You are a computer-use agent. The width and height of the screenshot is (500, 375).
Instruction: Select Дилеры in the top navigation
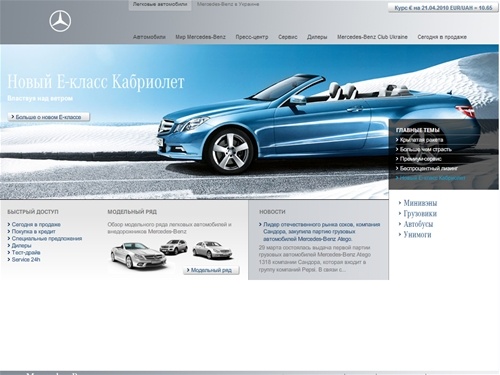pos(317,37)
